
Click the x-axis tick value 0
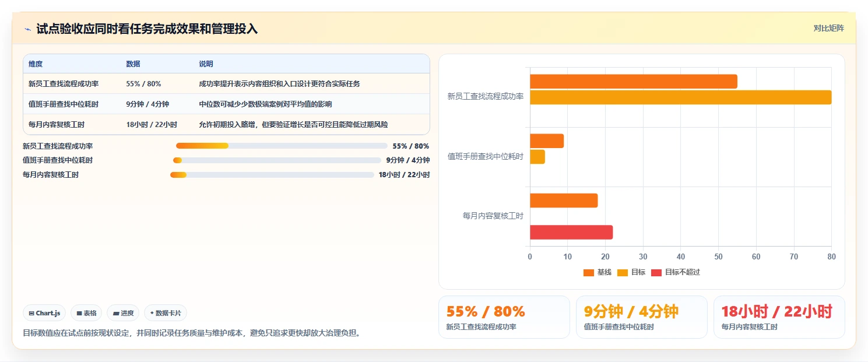coord(530,256)
